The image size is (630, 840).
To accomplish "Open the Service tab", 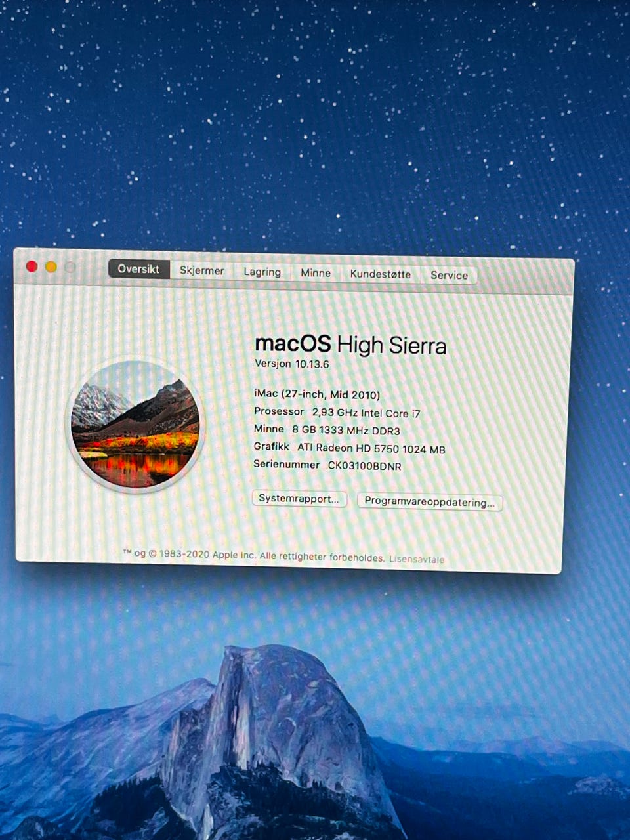I will [449, 276].
